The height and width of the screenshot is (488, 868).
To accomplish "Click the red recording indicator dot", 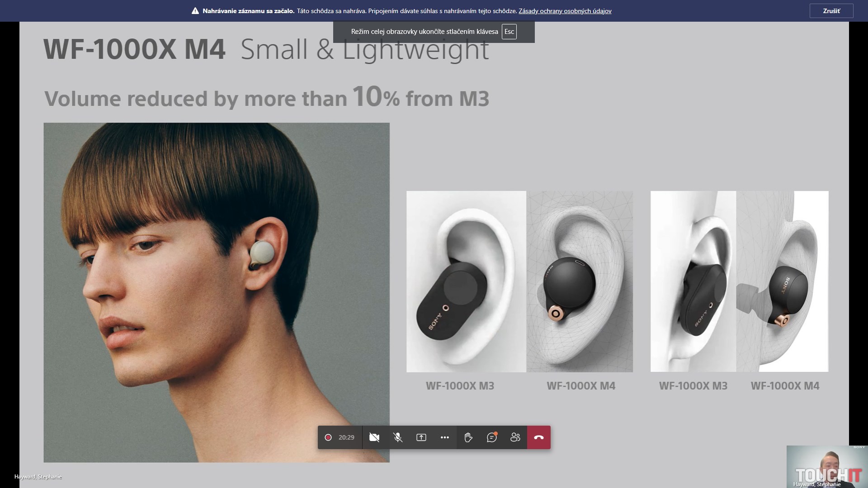I will point(328,437).
